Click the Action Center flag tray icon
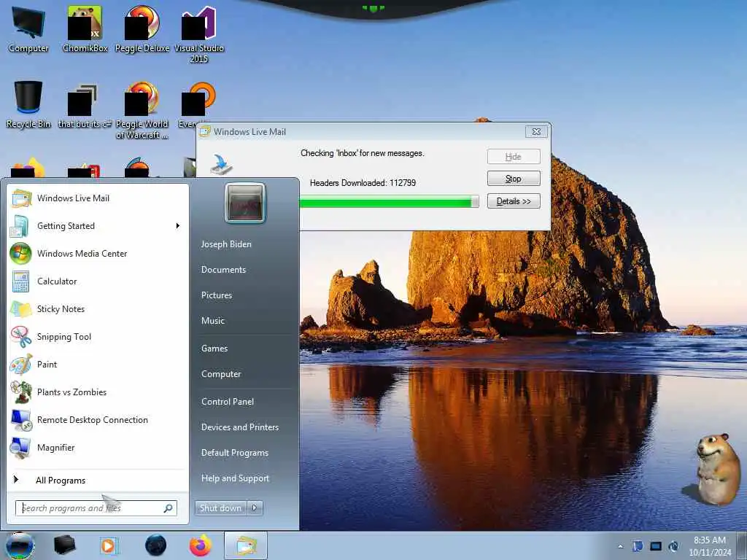This screenshot has width=747, height=560. pos(638,546)
